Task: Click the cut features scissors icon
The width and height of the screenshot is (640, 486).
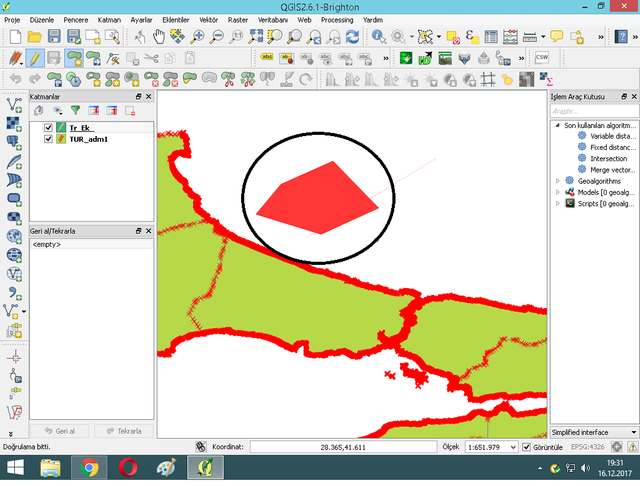Action: pos(151,58)
